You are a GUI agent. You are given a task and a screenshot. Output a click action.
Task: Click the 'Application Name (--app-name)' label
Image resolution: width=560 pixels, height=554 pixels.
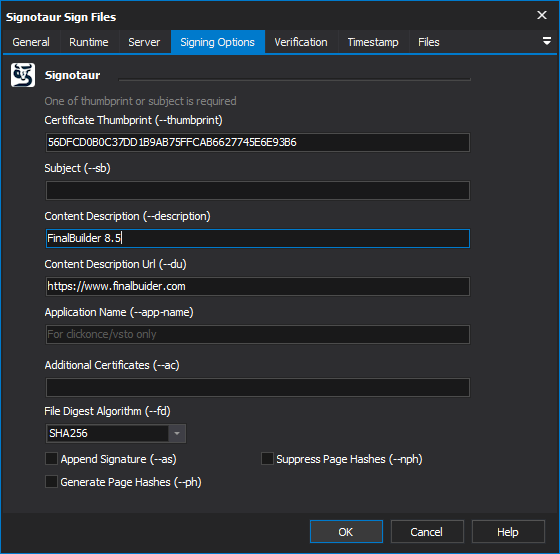tap(119, 312)
